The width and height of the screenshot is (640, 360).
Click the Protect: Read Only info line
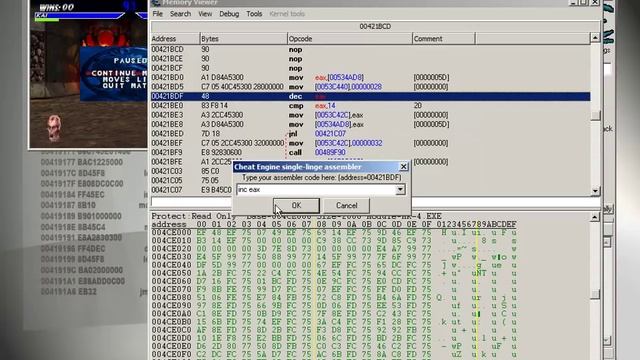(x=296, y=216)
